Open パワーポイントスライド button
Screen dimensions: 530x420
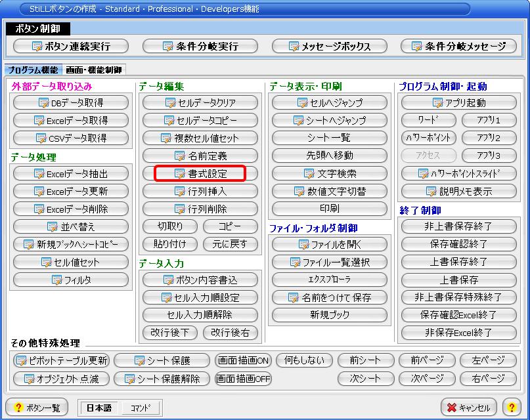tap(458, 173)
